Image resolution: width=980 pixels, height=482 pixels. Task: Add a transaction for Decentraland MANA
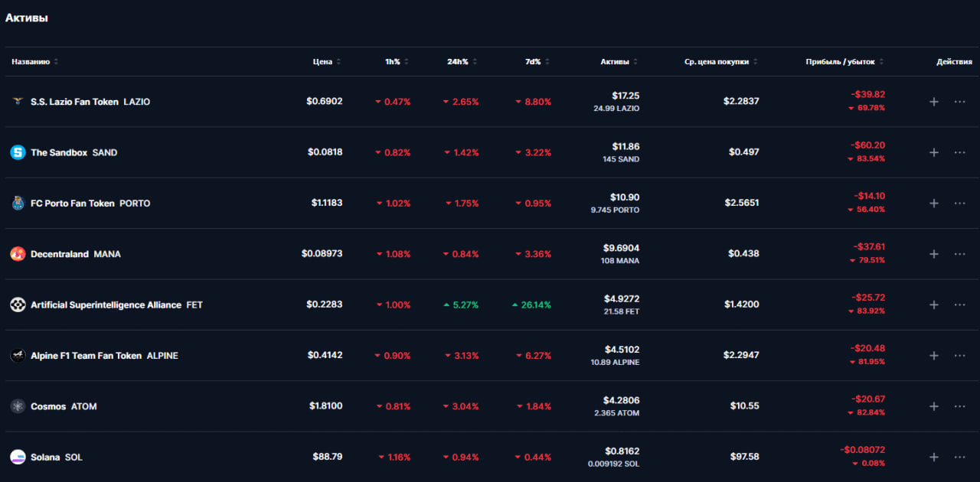point(933,253)
